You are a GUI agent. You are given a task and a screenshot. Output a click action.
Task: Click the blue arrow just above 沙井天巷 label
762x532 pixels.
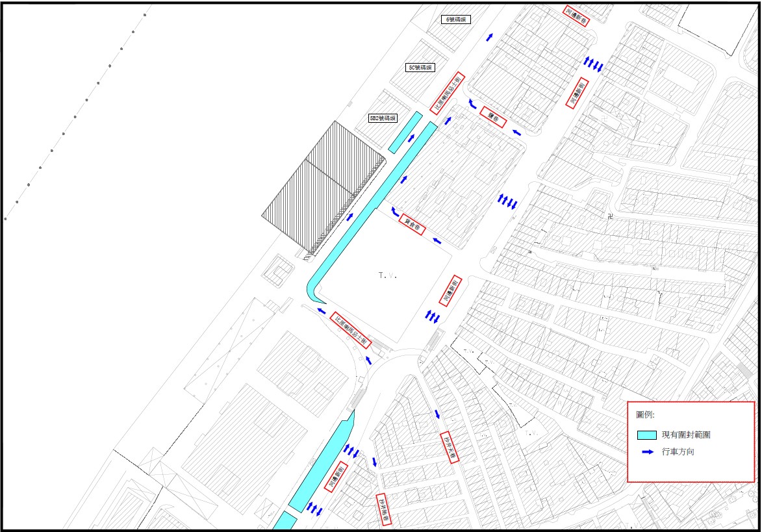(437, 414)
